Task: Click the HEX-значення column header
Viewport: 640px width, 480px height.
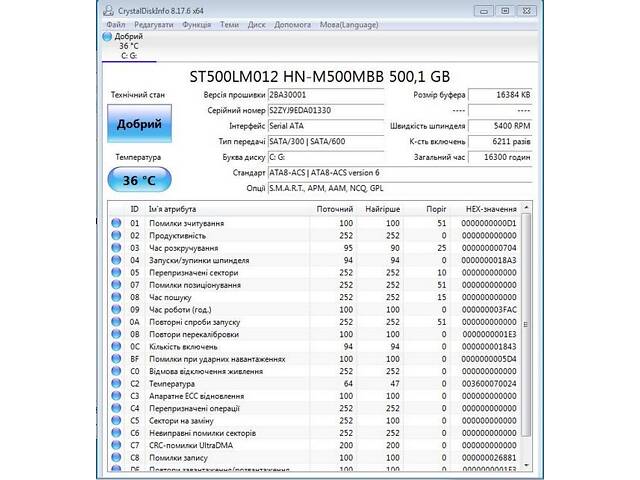Action: (486, 209)
